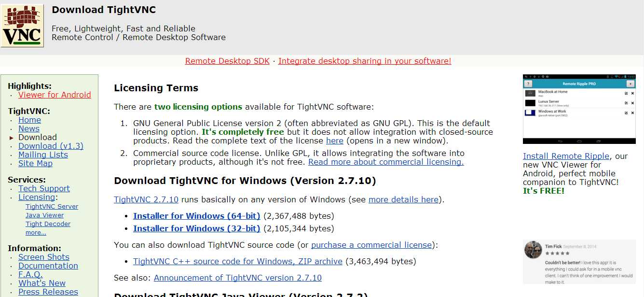The width and height of the screenshot is (644, 297).
Task: Click the 'Licensing Terms' heading
Action: tap(156, 88)
